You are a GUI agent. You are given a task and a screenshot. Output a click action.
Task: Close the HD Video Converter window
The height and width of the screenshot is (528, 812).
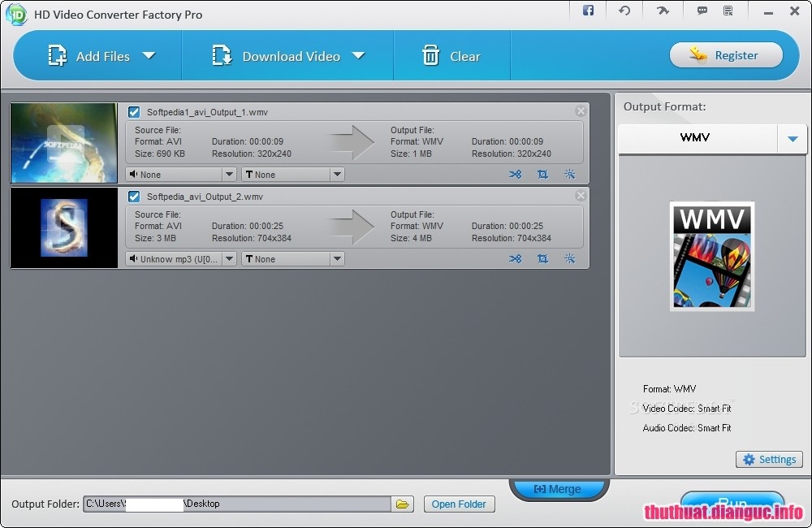[x=795, y=11]
